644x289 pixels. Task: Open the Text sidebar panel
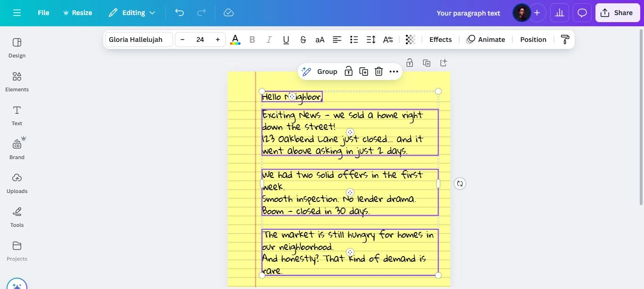point(17,116)
